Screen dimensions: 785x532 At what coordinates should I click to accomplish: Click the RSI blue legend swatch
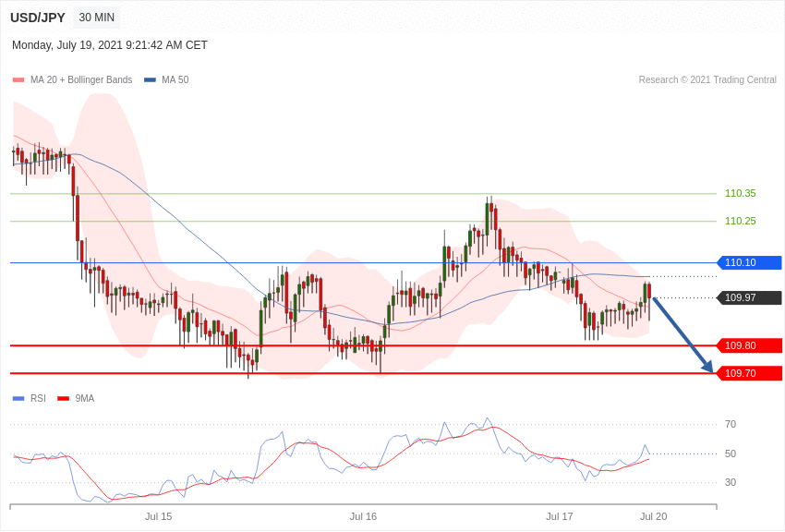coord(18,399)
